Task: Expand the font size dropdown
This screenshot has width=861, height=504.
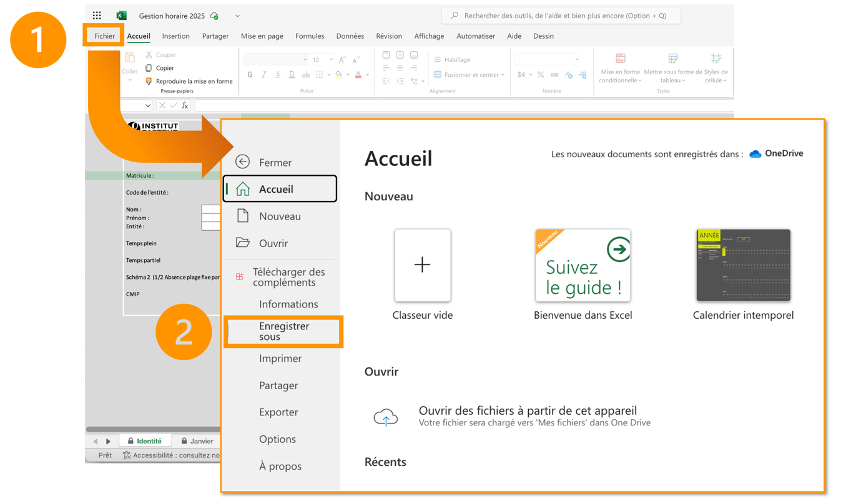Action: pyautogui.click(x=331, y=60)
